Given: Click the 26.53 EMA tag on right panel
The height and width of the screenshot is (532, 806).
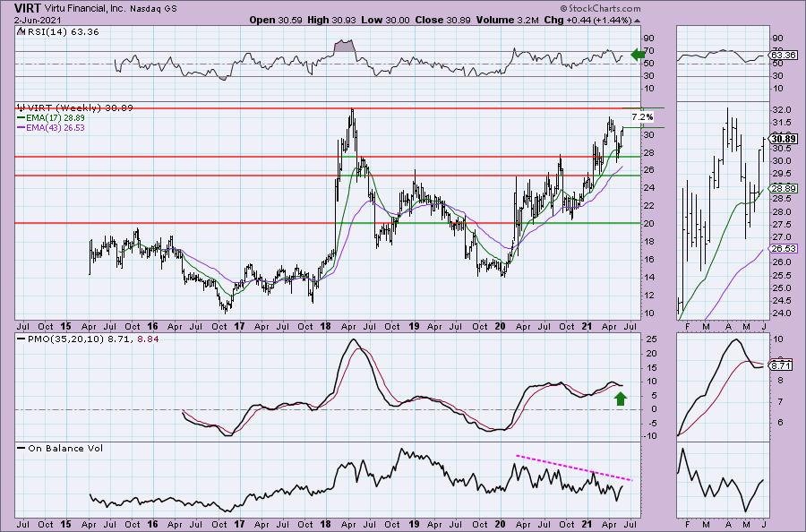Looking at the screenshot, I should (784, 249).
